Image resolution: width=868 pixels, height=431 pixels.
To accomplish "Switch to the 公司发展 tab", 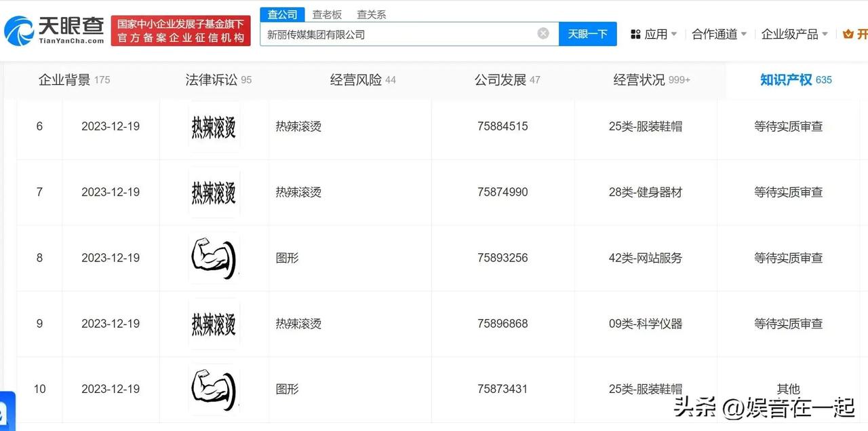I will [x=507, y=79].
